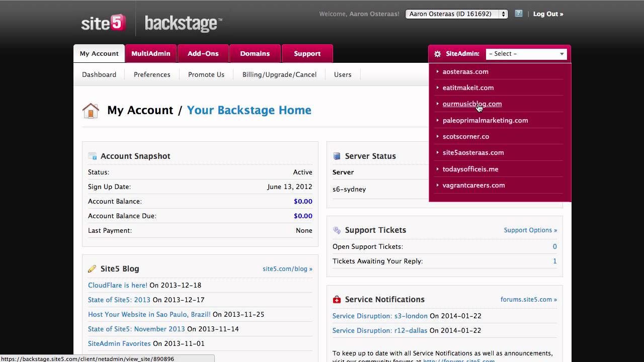Open the site5.com/blog link
Screen dimensions: 644x362
[x=287, y=269]
